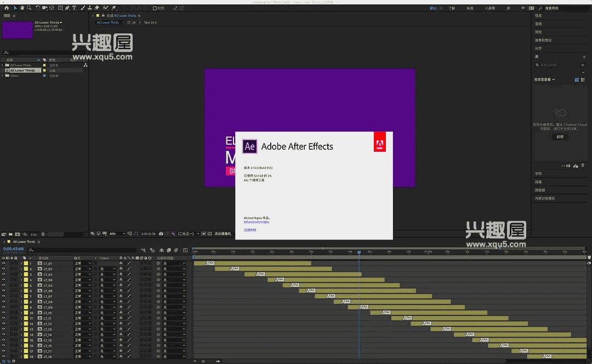
Task: Expand overflow workspaces chevron
Action: pyautogui.click(x=523, y=8)
